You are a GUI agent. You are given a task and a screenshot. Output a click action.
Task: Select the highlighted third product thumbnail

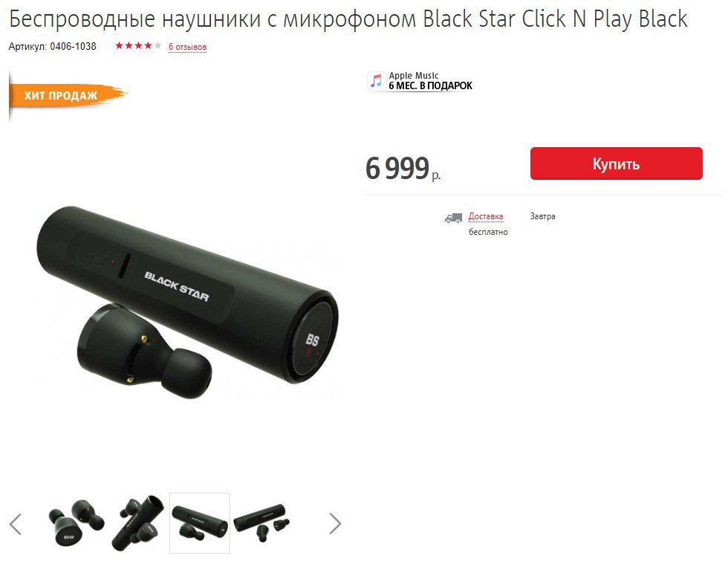[200, 523]
